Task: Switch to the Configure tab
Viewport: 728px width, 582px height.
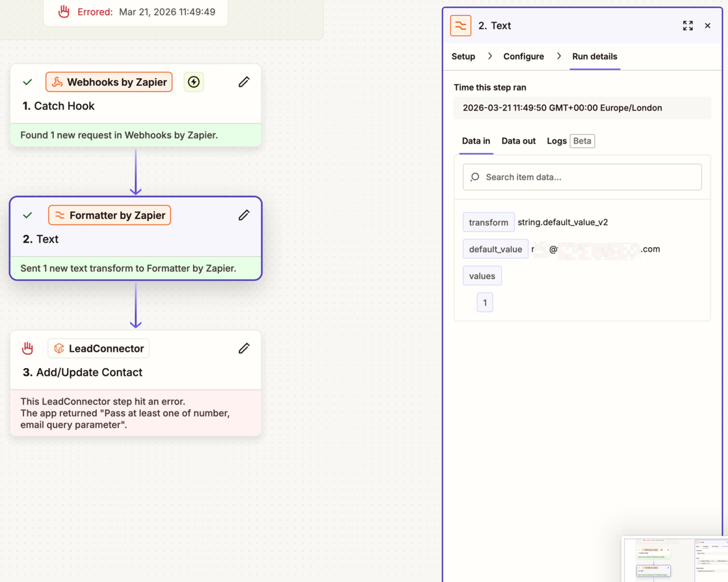Action: [x=523, y=57]
